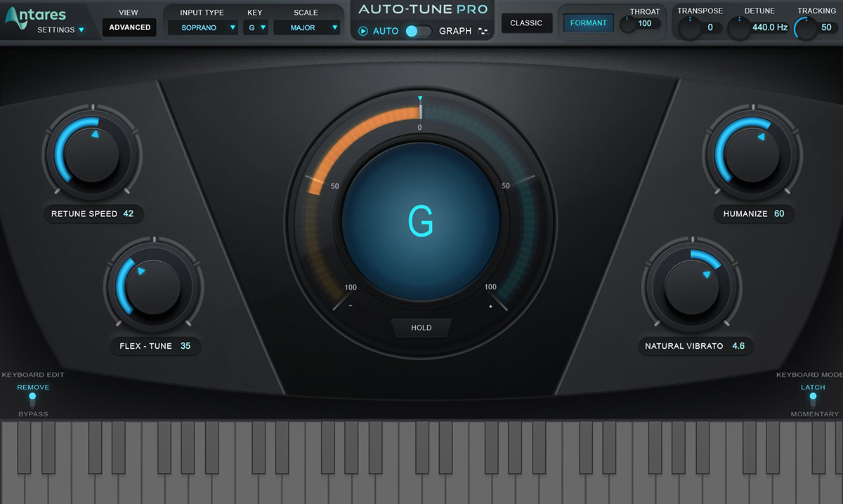Click the Retune Speed label
The height and width of the screenshot is (504, 843).
pyautogui.click(x=84, y=214)
